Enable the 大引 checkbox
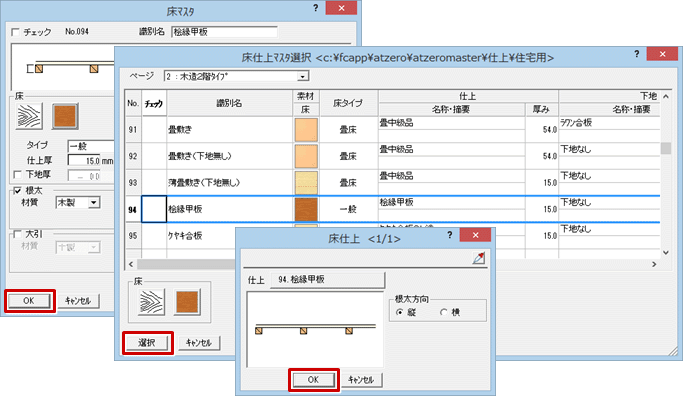 (x=17, y=234)
